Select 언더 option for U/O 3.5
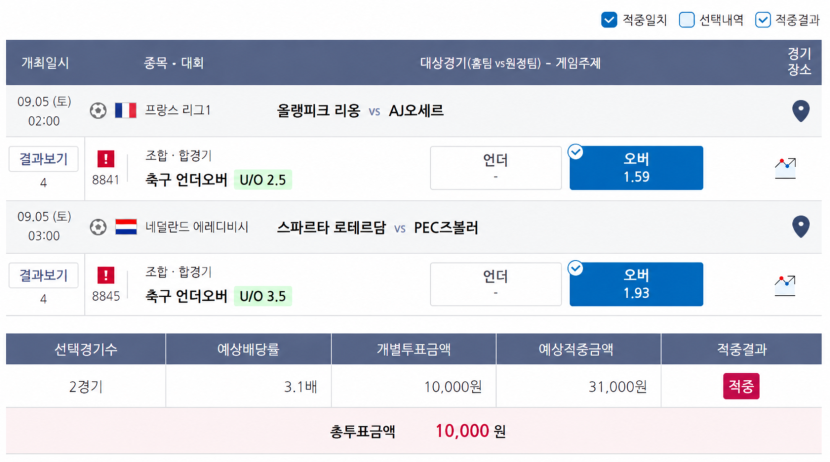Viewport: 830px width, 462px height. pyautogui.click(x=495, y=284)
